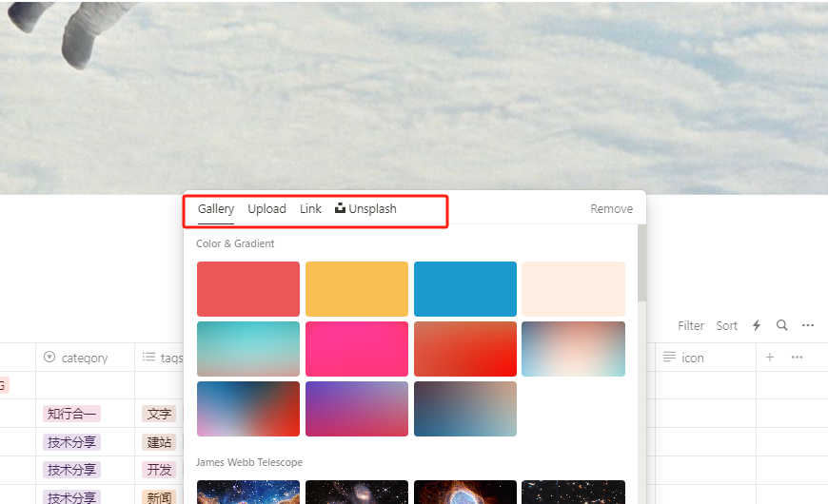Open the lightning bolt automations icon

(757, 325)
